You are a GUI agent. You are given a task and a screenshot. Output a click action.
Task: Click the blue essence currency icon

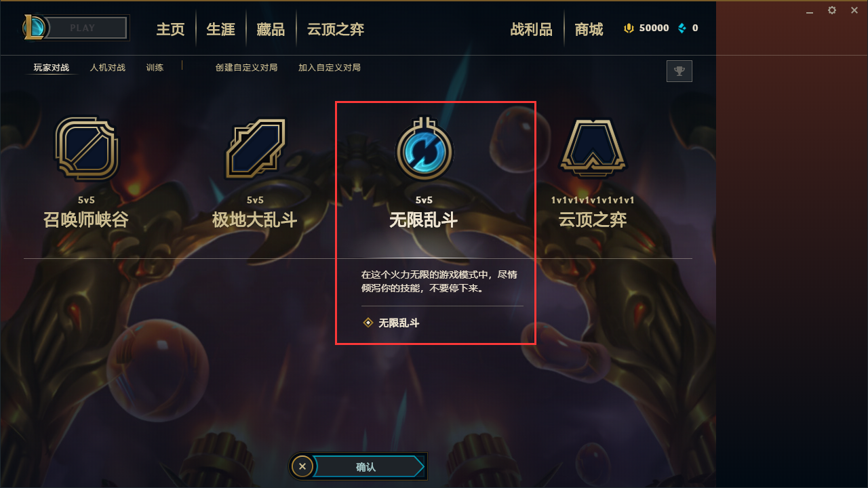[x=682, y=28]
